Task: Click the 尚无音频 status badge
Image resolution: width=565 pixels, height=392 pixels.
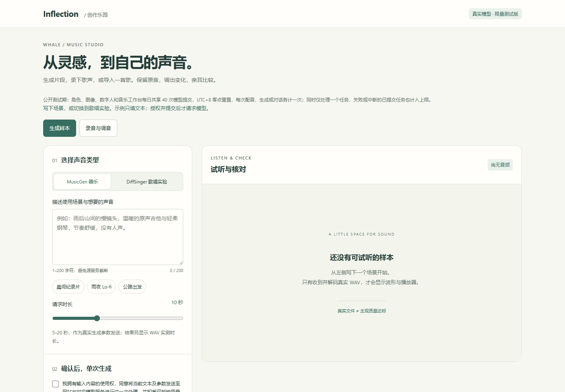Action: pyautogui.click(x=500, y=165)
